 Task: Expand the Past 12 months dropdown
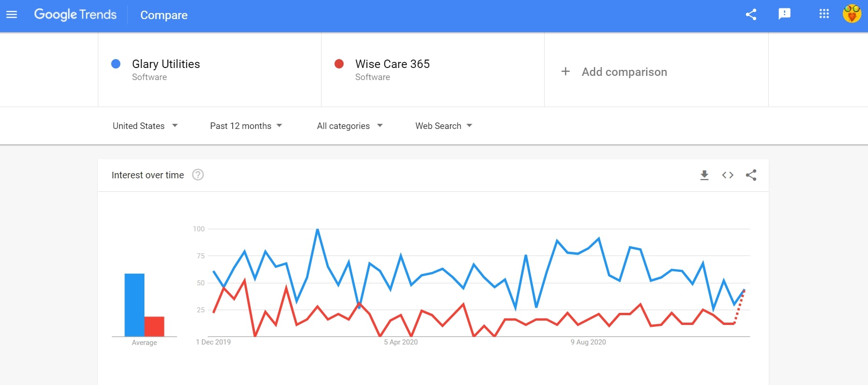coord(246,126)
